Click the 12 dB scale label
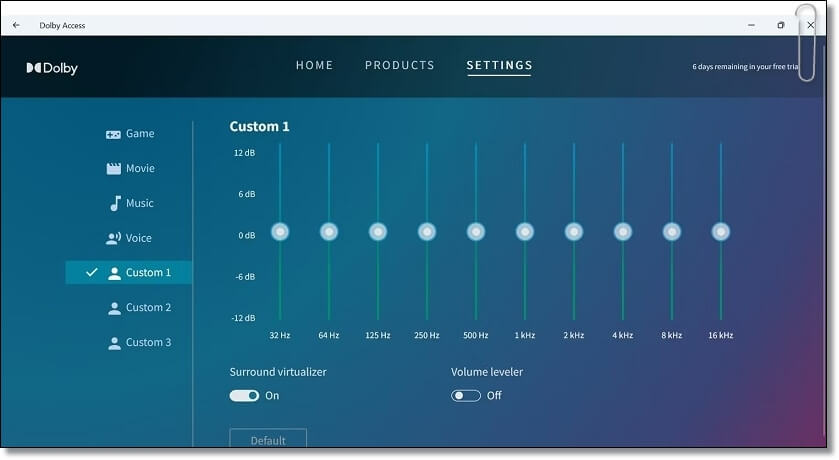This screenshot has width=839, height=460. coord(244,153)
